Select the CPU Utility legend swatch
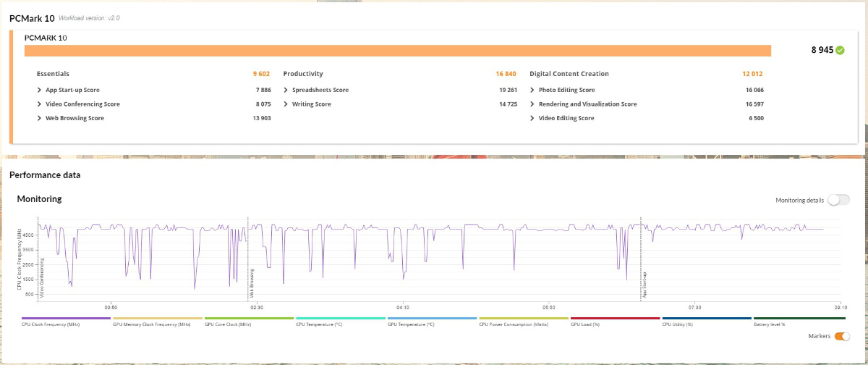The height and width of the screenshot is (365, 868). point(707,318)
